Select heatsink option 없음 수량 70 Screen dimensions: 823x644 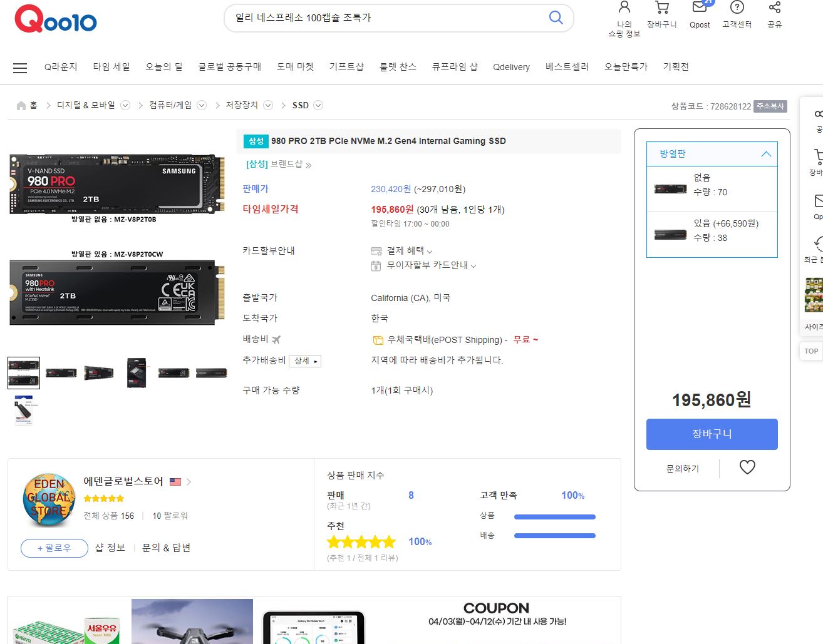712,188
